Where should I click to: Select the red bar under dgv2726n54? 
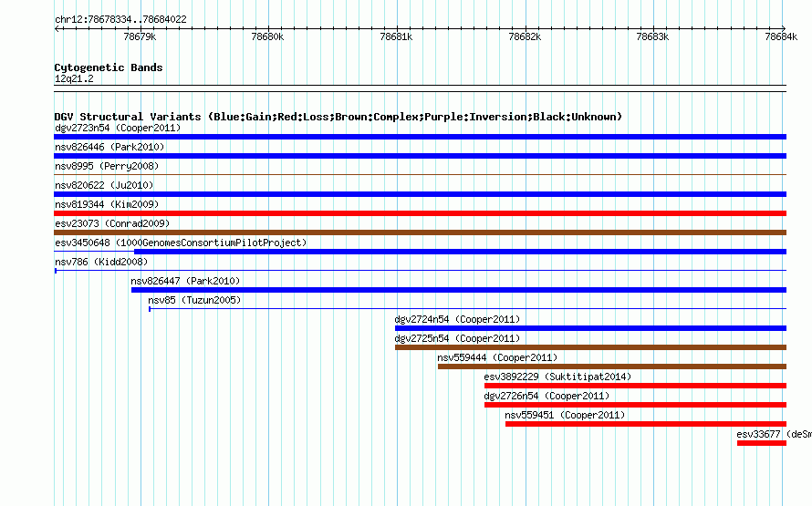[x=635, y=405]
